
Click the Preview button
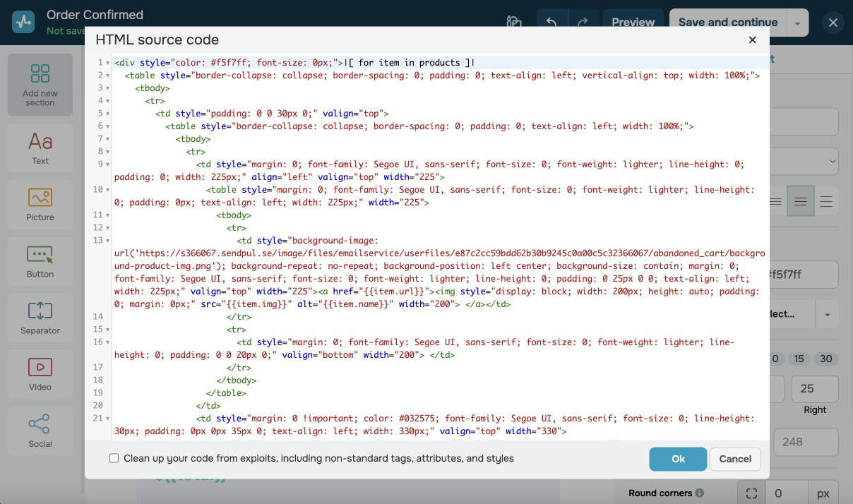click(633, 23)
